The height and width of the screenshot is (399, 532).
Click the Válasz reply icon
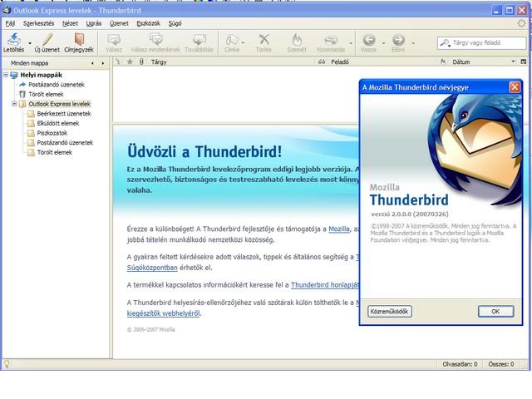coord(114,40)
